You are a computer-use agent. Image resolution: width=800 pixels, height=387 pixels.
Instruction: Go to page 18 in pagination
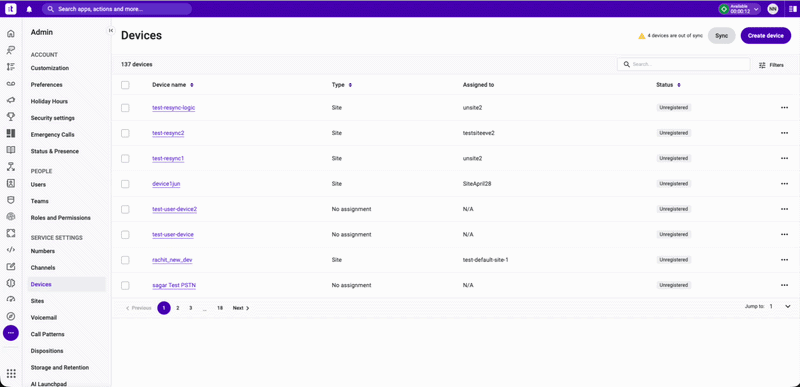tap(219, 308)
